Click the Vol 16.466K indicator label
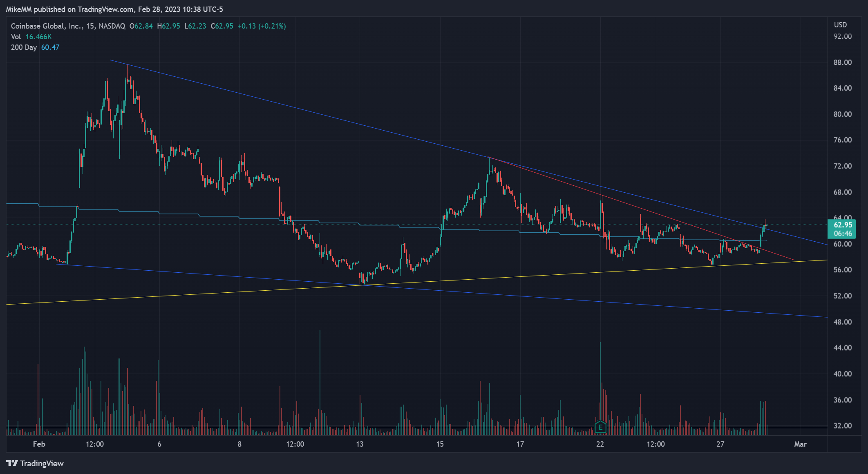Viewport: 868px width, 474px height. pos(31,37)
